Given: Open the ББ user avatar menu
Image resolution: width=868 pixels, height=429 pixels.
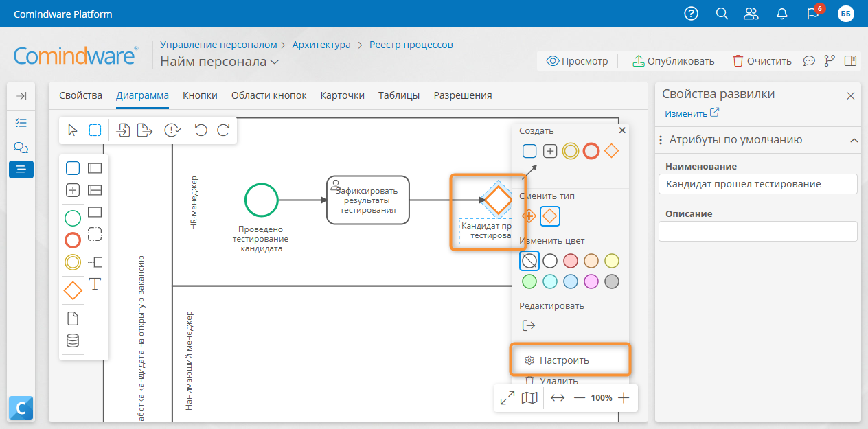Looking at the screenshot, I should click(846, 14).
